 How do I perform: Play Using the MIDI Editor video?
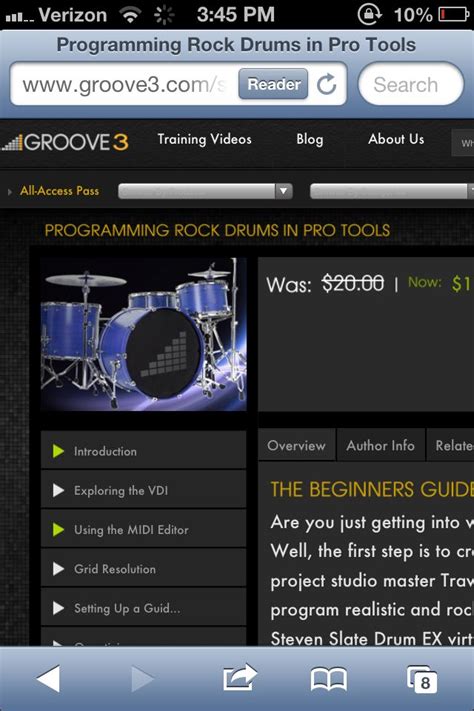[143, 529]
